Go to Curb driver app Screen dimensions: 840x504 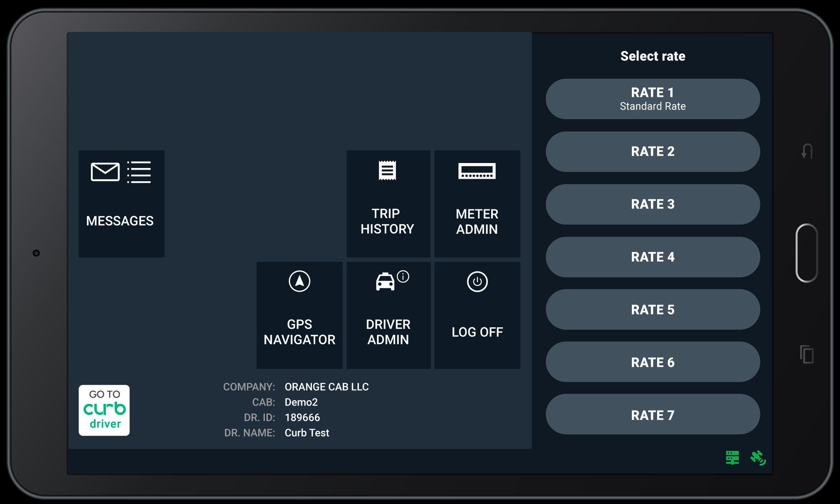click(x=104, y=410)
